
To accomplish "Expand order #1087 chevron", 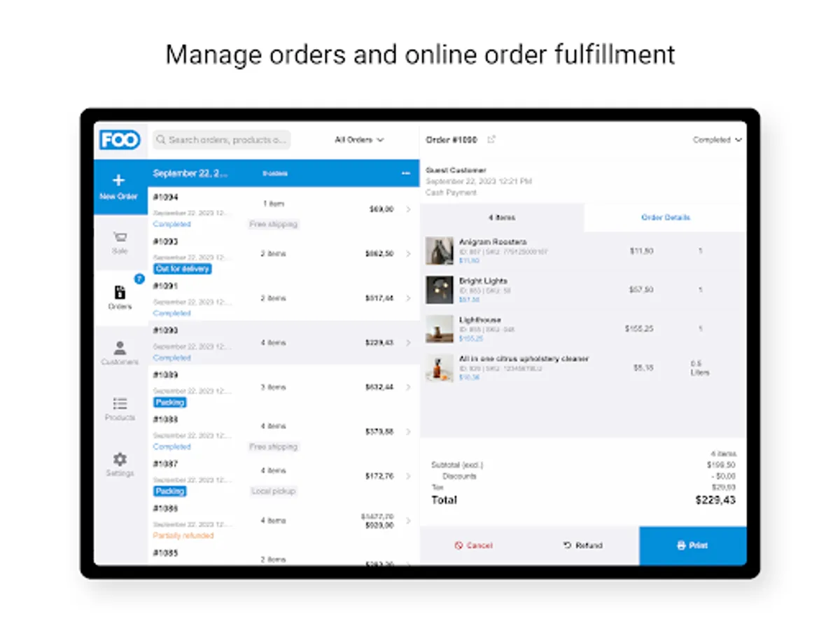I will click(408, 476).
